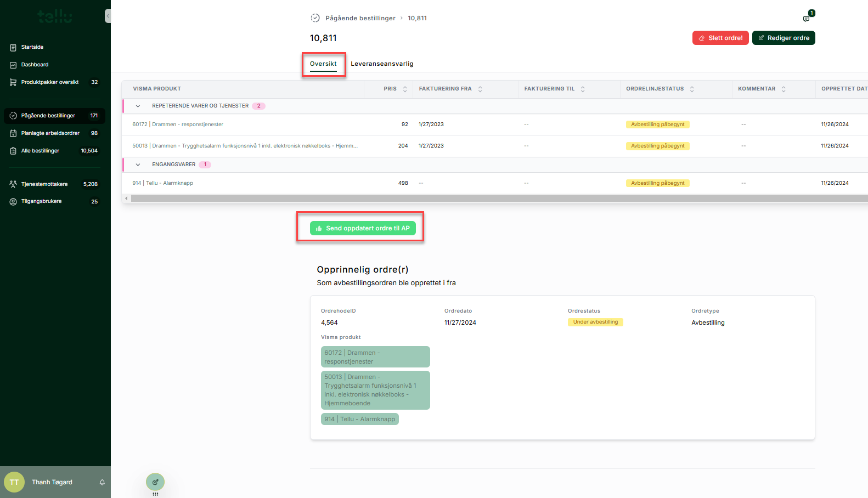Click the horizontal scrollbar under the table
Screen dimensions: 868x498
click(x=494, y=198)
